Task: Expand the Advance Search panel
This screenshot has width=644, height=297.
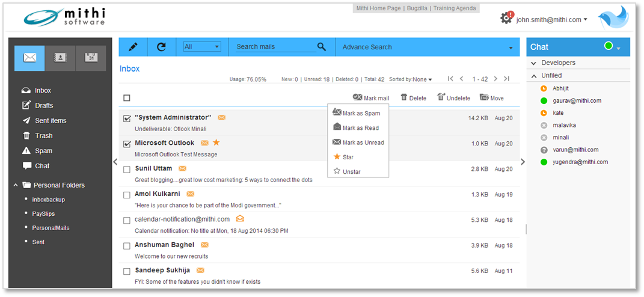Action: coord(511,48)
